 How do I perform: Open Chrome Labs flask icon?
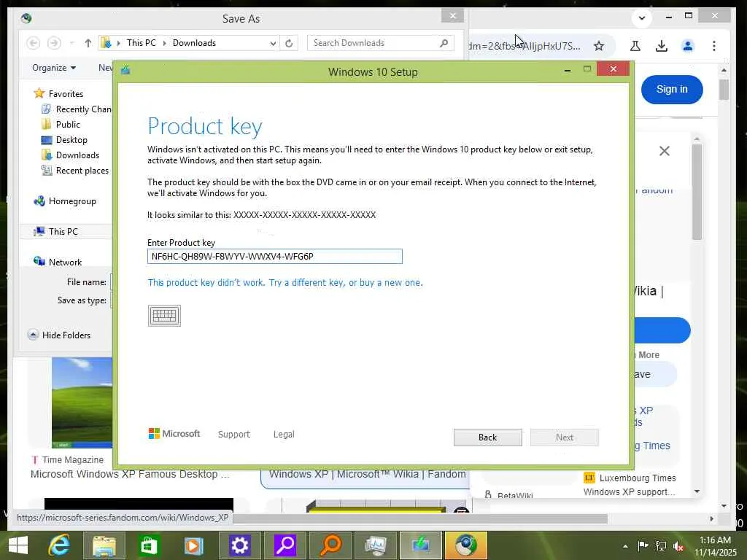point(635,46)
